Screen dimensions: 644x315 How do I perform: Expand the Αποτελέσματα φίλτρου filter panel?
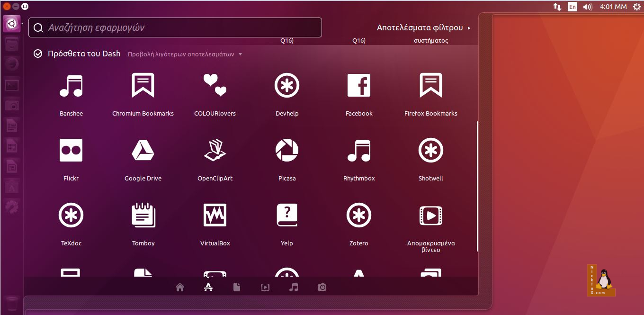[x=423, y=28]
